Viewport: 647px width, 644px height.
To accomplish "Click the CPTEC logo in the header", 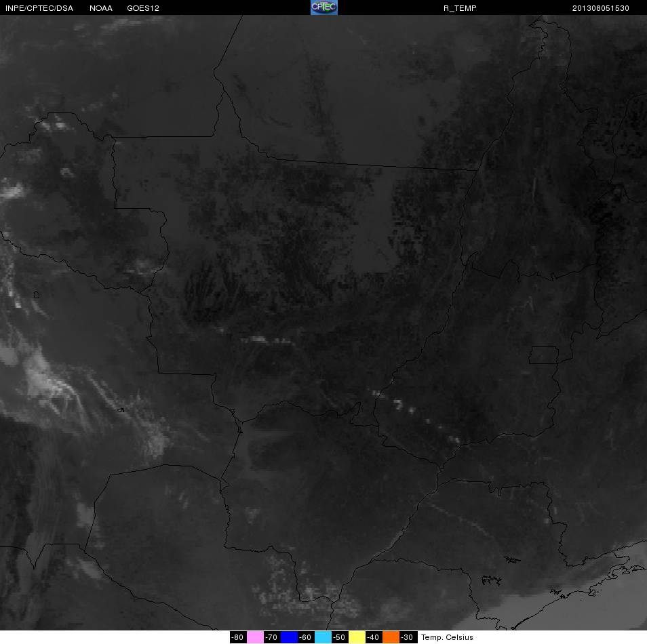I will coord(324,7).
